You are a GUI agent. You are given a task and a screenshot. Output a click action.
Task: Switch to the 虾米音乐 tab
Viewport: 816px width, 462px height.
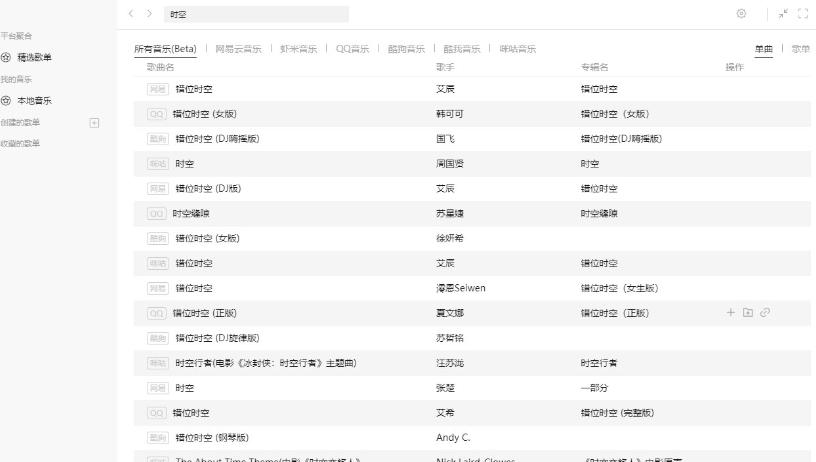[298, 49]
